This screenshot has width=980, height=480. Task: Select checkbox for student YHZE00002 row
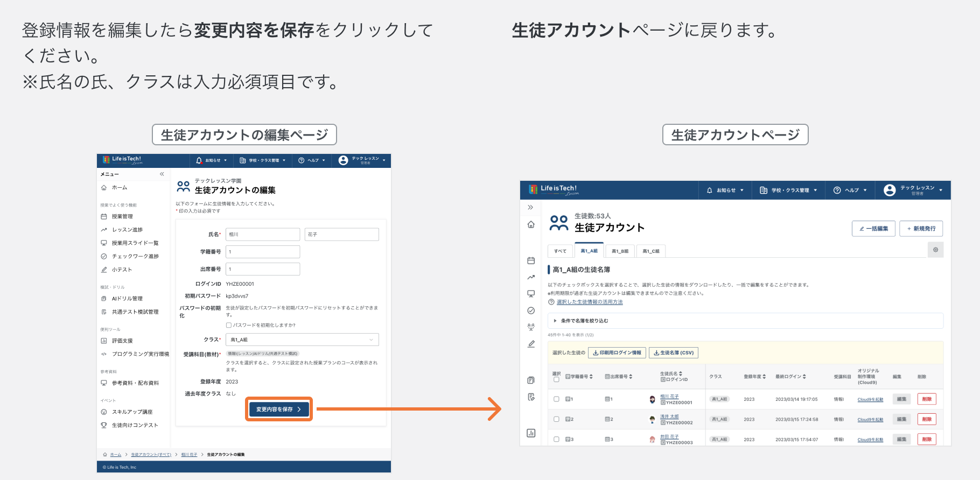pos(556,419)
